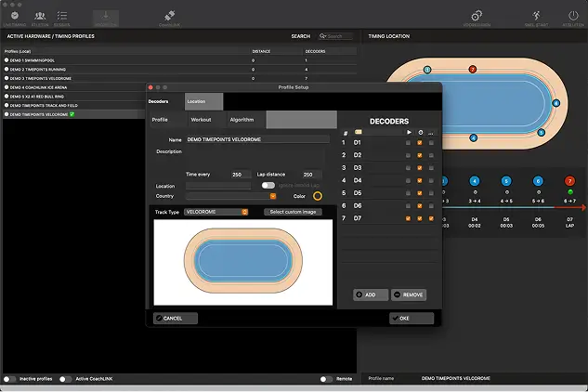Open the people icon in the toolbar
The width and height of the screenshot is (588, 392).
pyautogui.click(x=40, y=18)
